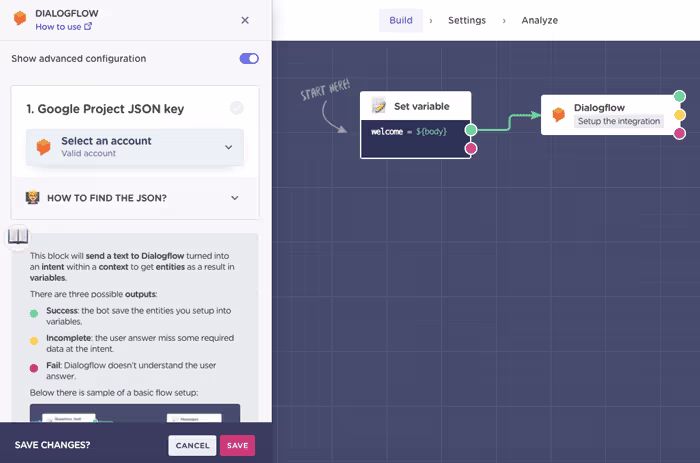Switch to the Analyze tab
The image size is (700, 463).
pos(540,20)
